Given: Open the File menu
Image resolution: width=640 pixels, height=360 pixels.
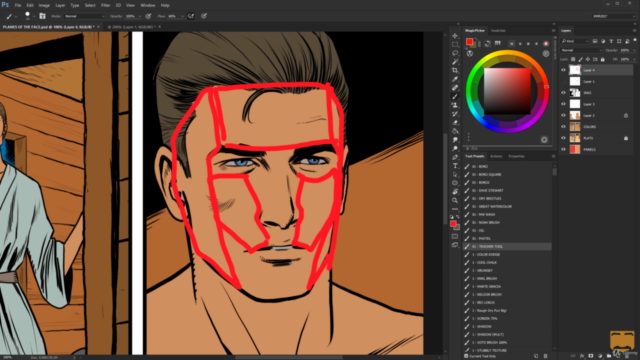Looking at the screenshot, I should (18, 5).
